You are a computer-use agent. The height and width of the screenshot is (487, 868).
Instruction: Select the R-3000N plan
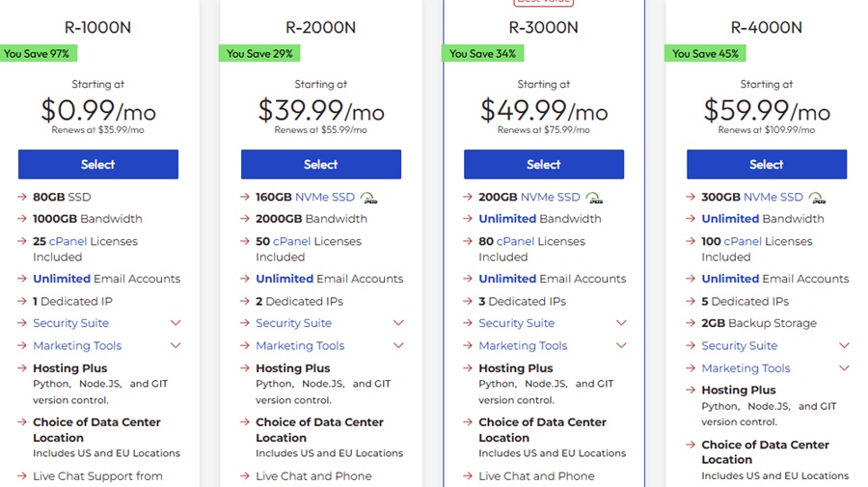543,164
